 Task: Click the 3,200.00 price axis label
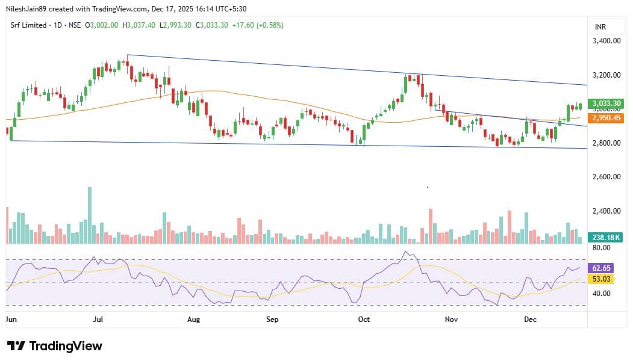tap(606, 75)
